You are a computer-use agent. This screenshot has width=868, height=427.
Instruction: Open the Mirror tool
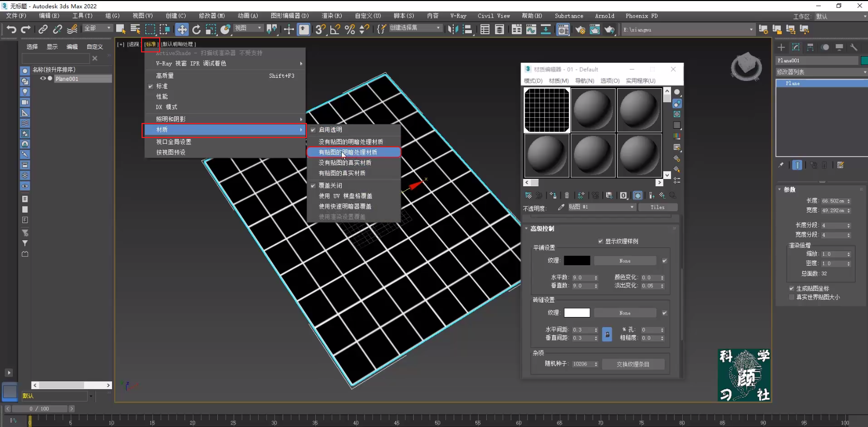(453, 30)
